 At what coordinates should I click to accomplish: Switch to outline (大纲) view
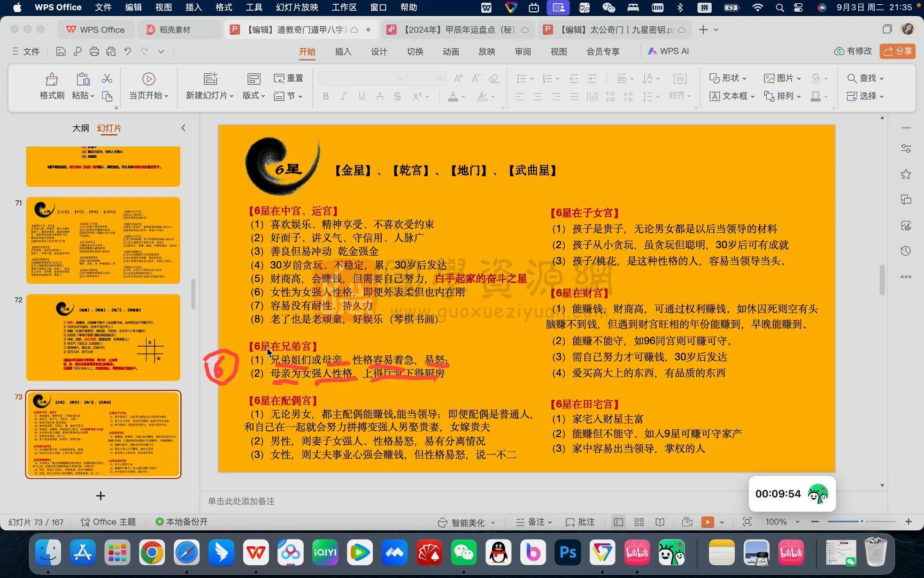81,128
